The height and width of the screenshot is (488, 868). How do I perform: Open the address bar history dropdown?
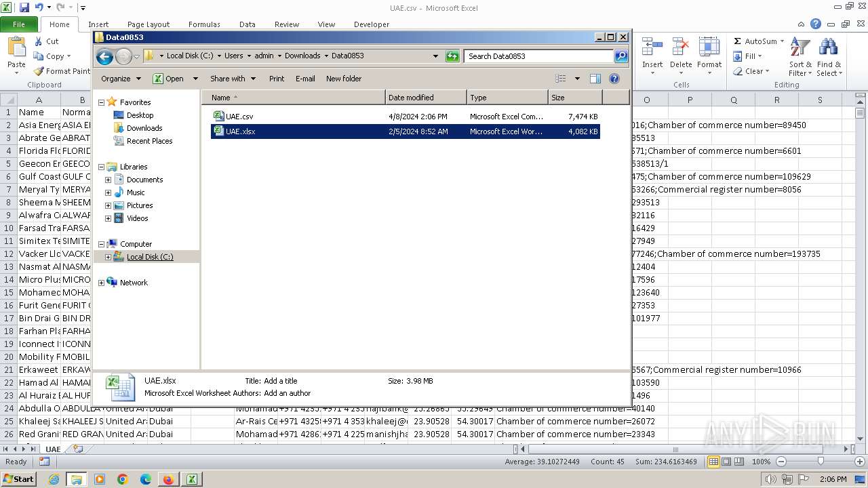tap(435, 56)
